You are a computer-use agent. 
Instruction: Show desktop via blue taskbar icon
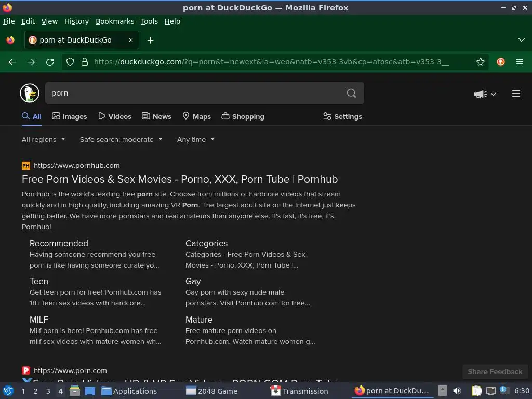click(x=90, y=391)
